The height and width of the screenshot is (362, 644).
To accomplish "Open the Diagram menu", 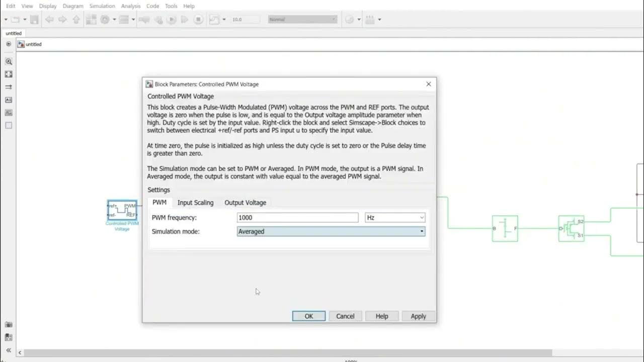I will [73, 6].
